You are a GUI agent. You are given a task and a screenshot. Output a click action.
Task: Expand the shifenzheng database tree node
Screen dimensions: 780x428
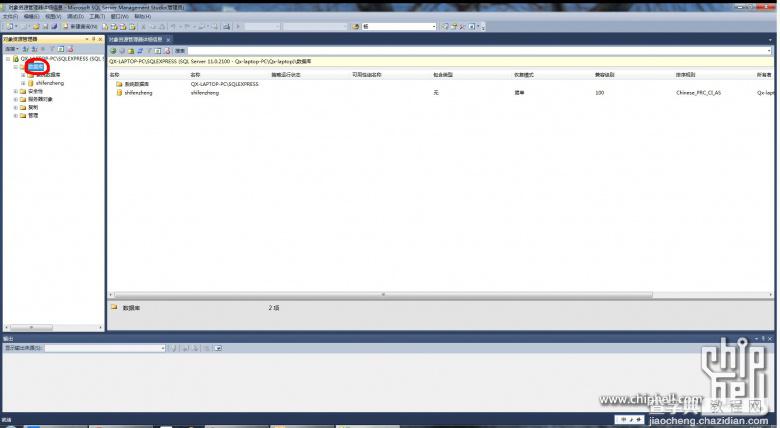point(23,83)
